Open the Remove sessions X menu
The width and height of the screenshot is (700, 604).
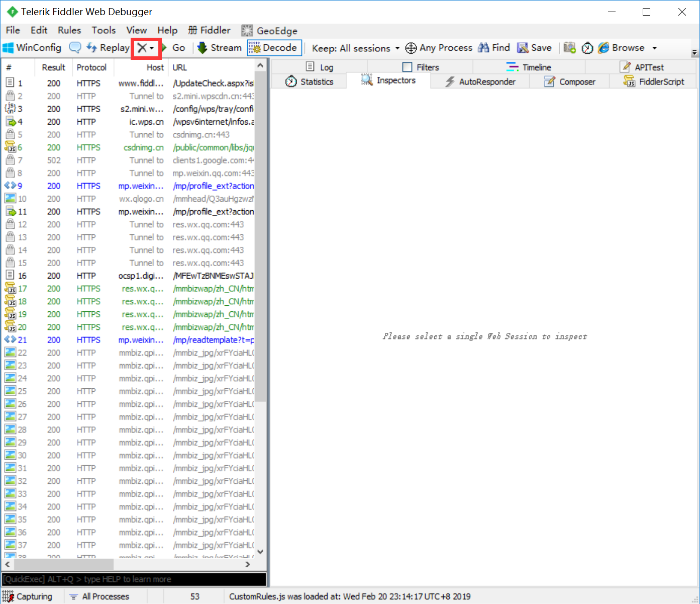click(146, 48)
